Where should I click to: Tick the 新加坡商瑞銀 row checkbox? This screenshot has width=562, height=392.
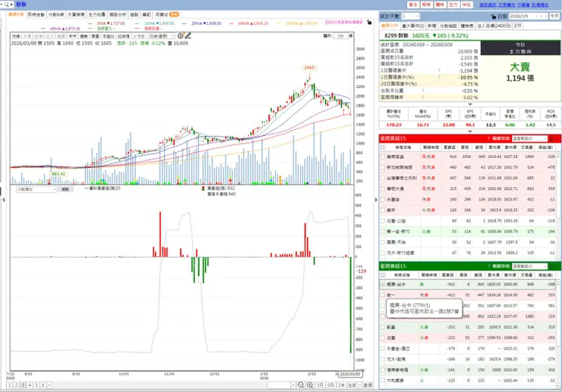tap(383, 167)
